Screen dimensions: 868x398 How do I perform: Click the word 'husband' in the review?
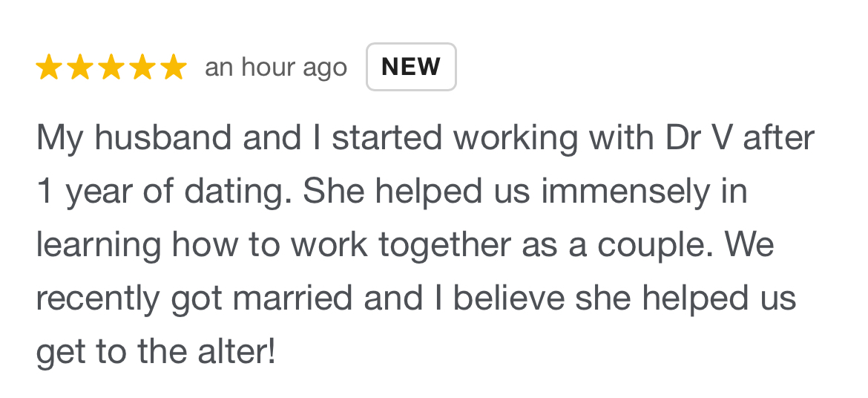click(162, 137)
